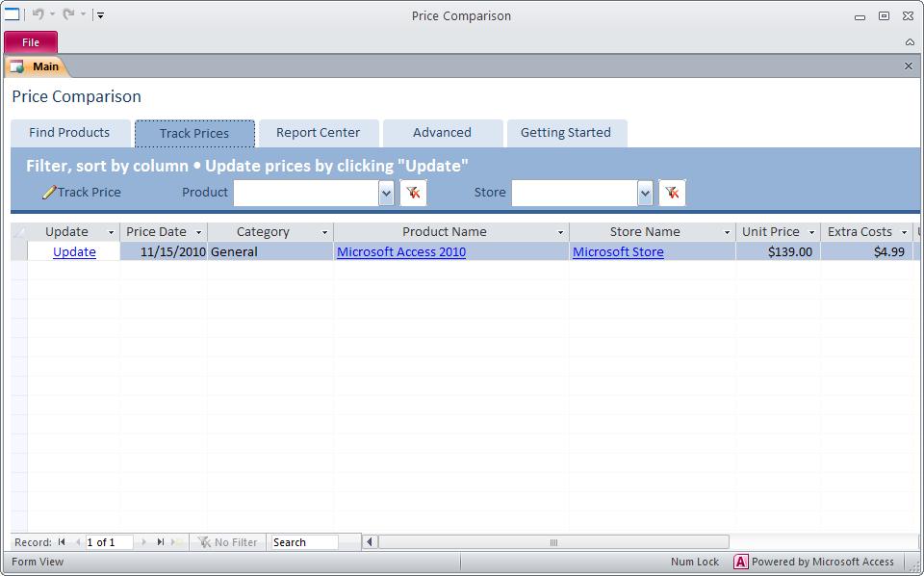Switch to the Track Prices tab
Image resolution: width=924 pixels, height=576 pixels.
click(x=194, y=133)
